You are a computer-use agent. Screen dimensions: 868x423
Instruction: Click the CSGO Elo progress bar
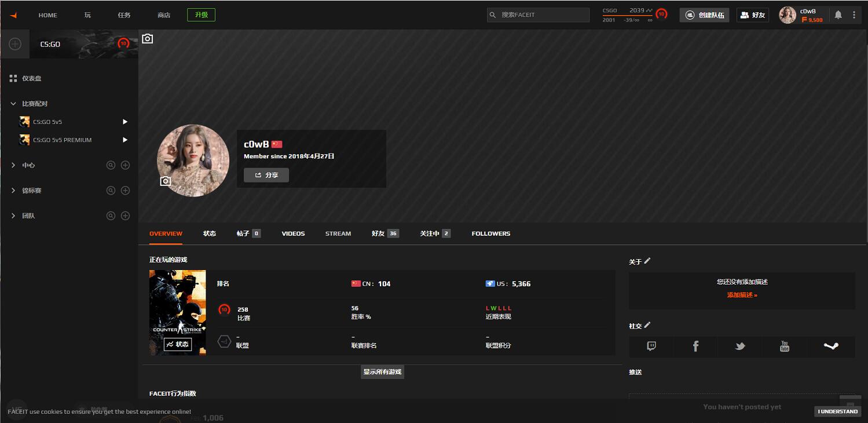click(x=628, y=16)
